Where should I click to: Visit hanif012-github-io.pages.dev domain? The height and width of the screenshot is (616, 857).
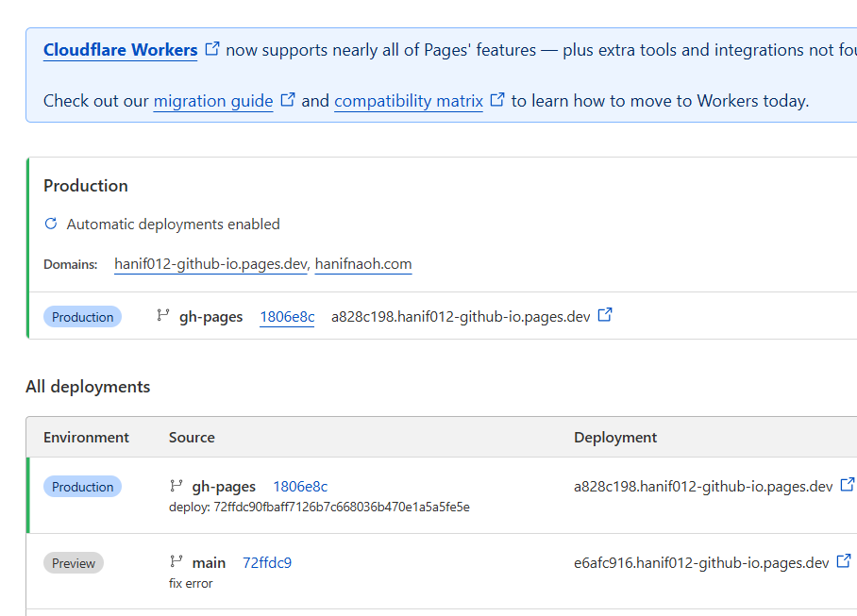[210, 264]
